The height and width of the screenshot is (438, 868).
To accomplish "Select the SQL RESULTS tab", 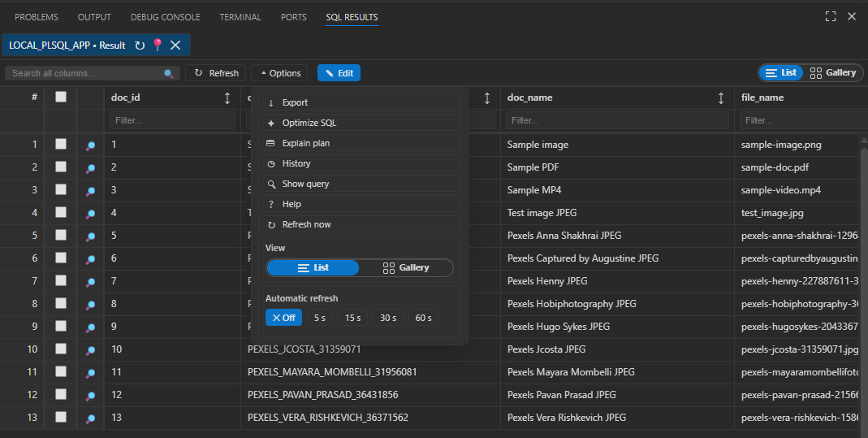I will click(352, 17).
